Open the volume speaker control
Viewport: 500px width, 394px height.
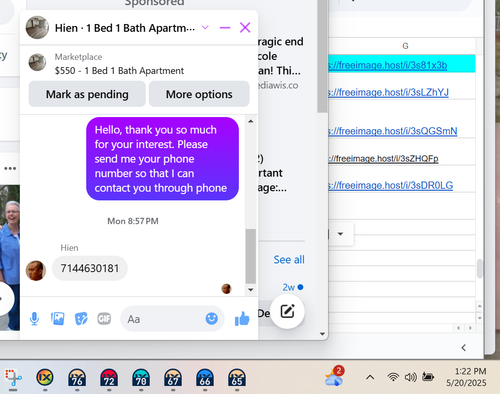pos(410,377)
